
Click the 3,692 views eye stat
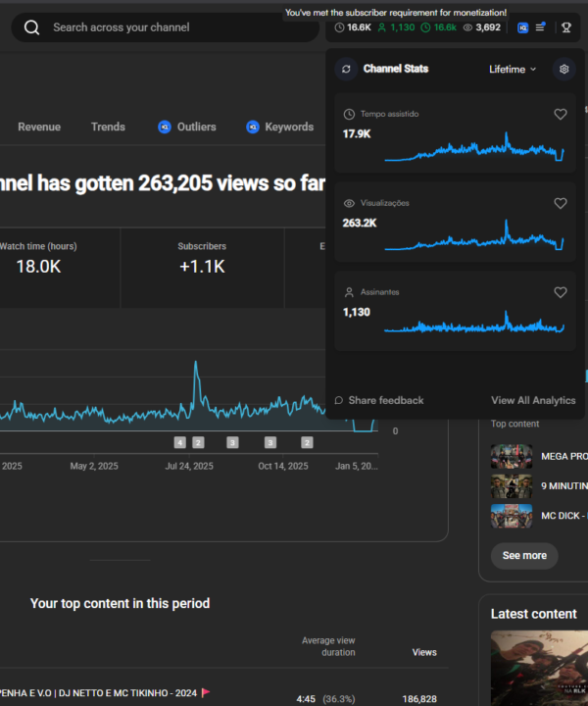coord(482,27)
